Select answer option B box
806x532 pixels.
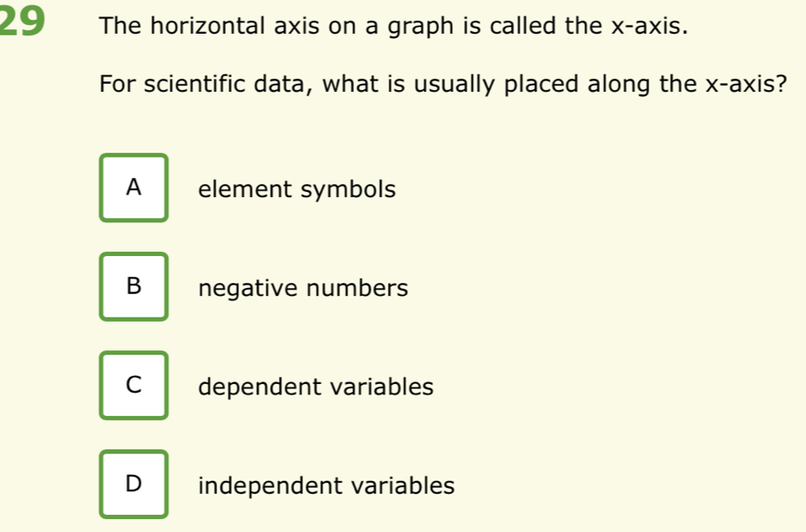coord(133,286)
